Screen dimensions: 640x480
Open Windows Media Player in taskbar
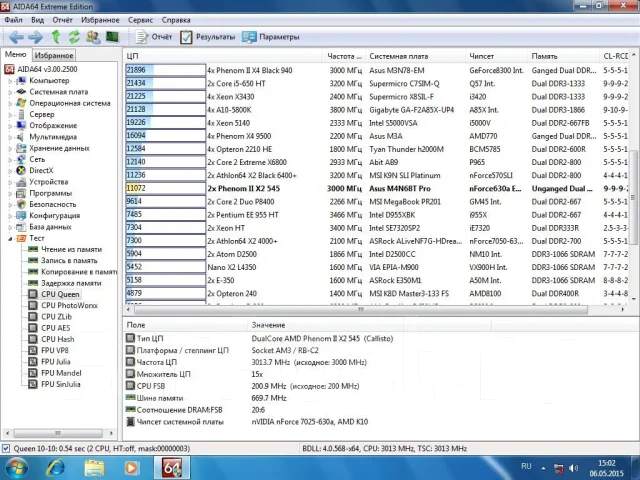(131, 468)
